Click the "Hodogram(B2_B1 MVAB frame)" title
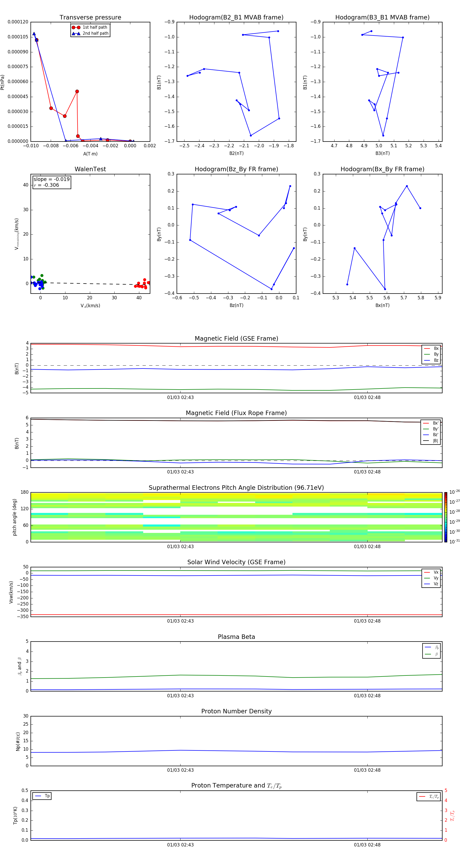473x868 pixels. click(x=236, y=18)
